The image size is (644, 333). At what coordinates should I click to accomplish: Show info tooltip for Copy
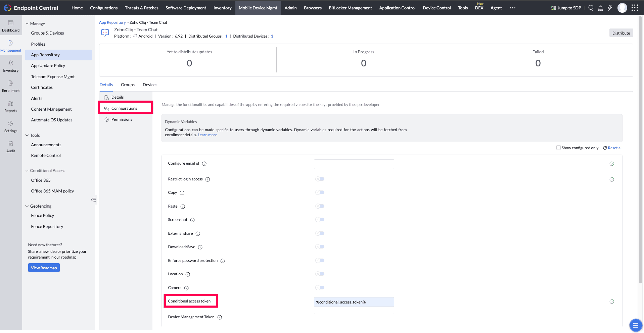click(x=182, y=193)
